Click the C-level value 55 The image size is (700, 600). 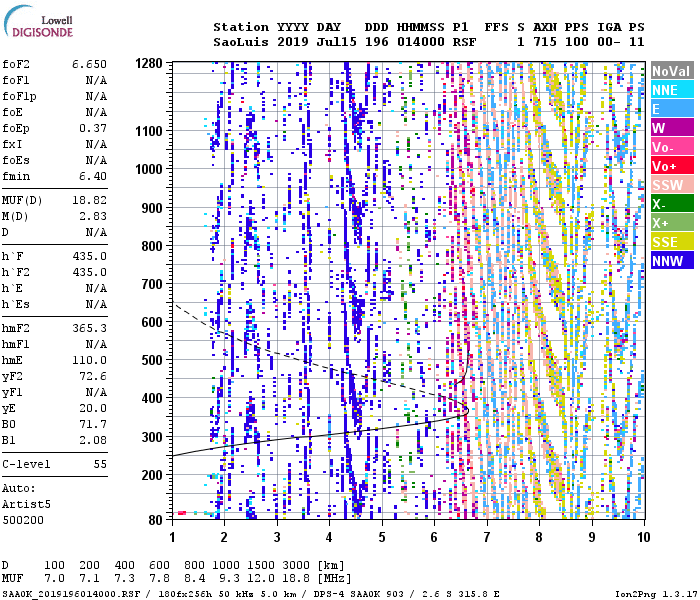(x=100, y=464)
